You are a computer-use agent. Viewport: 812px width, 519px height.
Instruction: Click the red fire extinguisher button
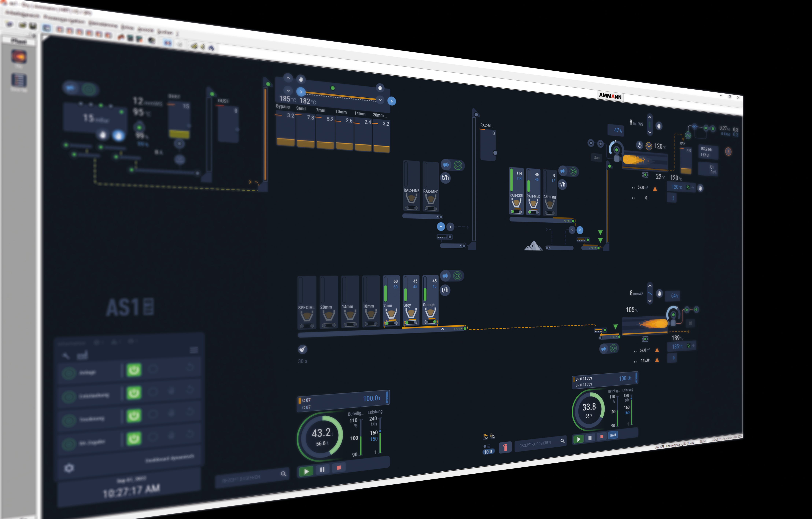505,447
